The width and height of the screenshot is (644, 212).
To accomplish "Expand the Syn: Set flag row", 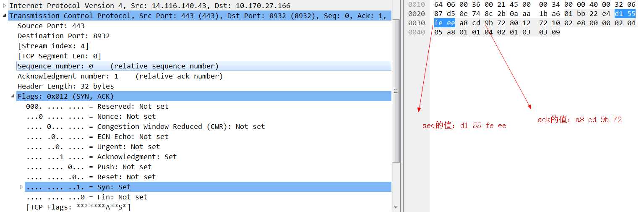I will [21, 187].
